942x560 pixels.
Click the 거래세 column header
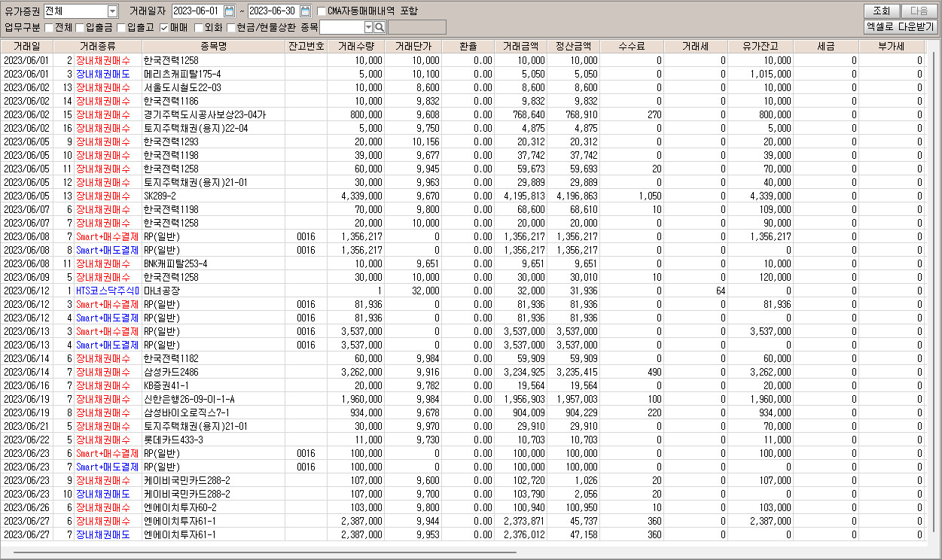(x=696, y=47)
